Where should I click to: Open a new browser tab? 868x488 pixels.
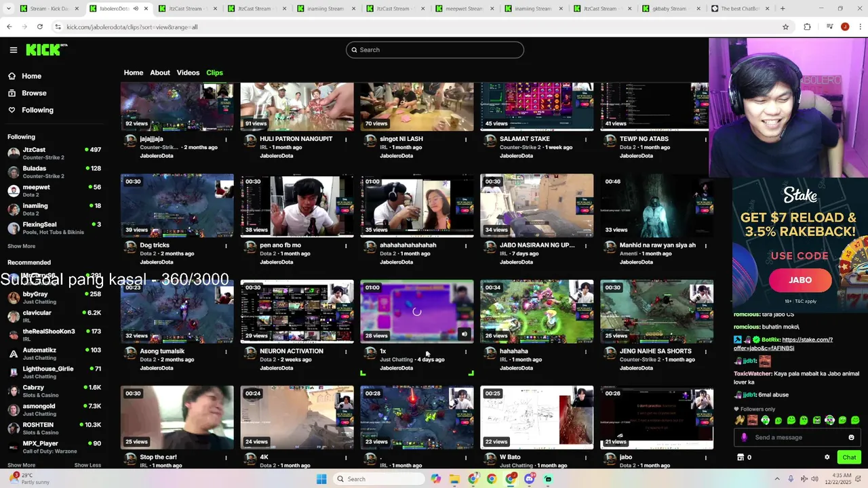tap(783, 9)
